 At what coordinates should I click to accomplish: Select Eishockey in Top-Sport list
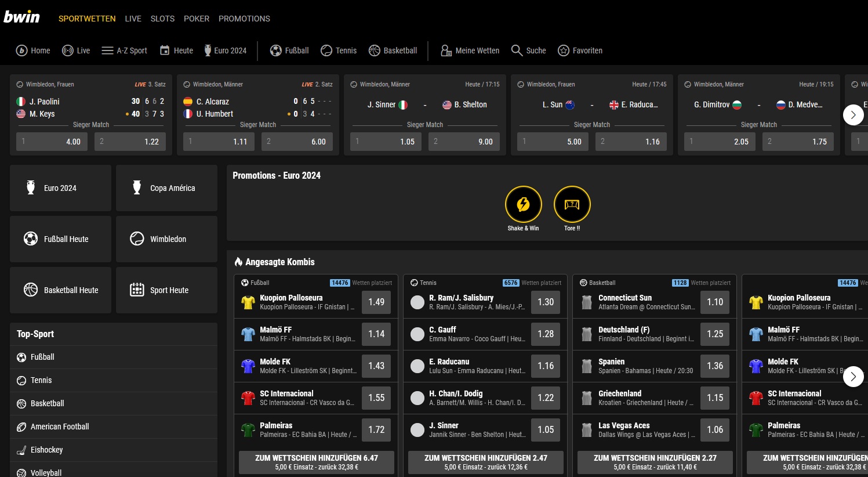pos(114,450)
